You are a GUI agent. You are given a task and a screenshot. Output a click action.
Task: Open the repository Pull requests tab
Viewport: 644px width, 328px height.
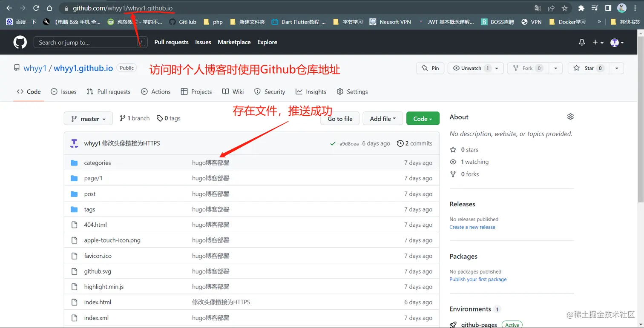[x=109, y=91]
